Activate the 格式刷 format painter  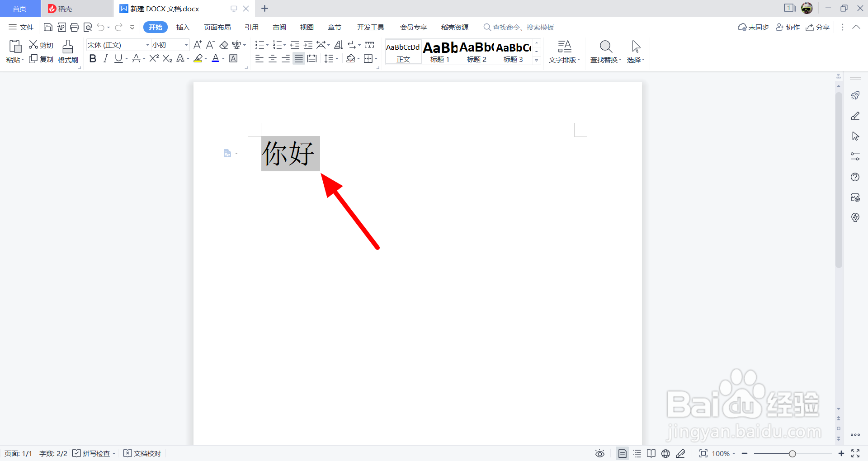coord(68,52)
